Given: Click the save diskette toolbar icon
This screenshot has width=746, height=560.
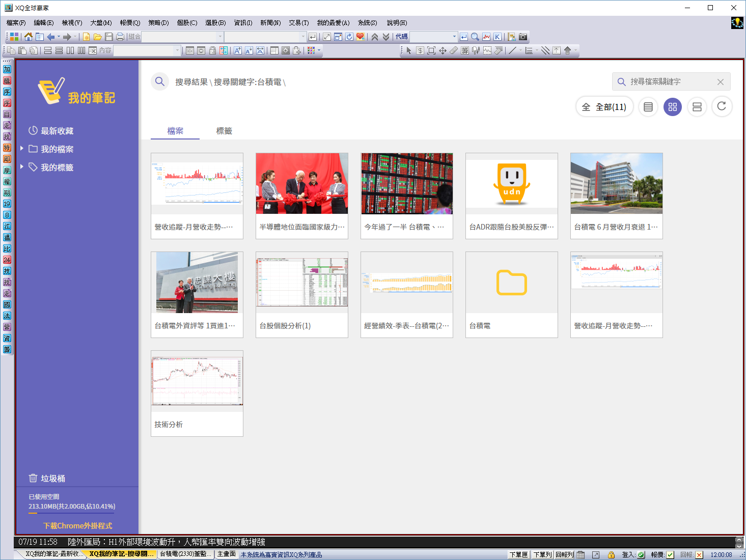Looking at the screenshot, I should [x=108, y=37].
